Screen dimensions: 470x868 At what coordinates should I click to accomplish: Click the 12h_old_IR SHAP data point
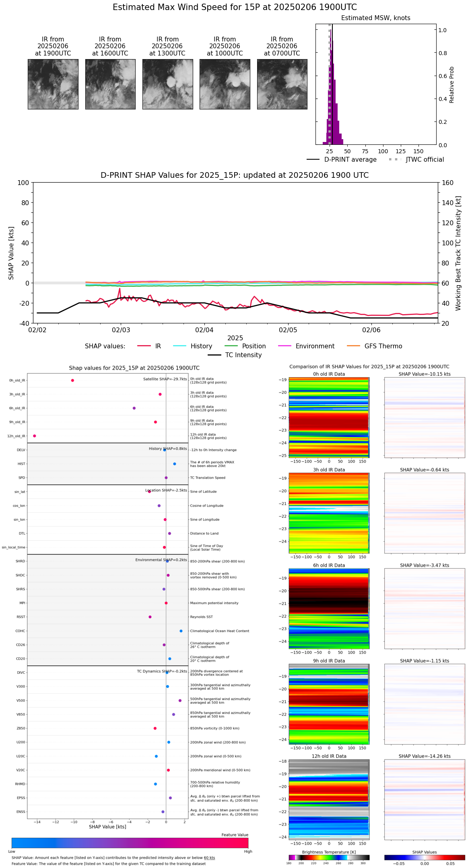coord(35,436)
